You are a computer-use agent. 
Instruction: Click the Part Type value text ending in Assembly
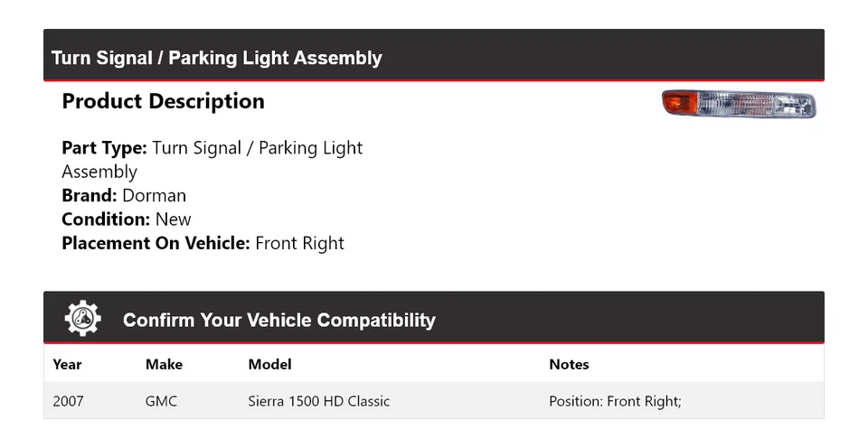click(99, 172)
